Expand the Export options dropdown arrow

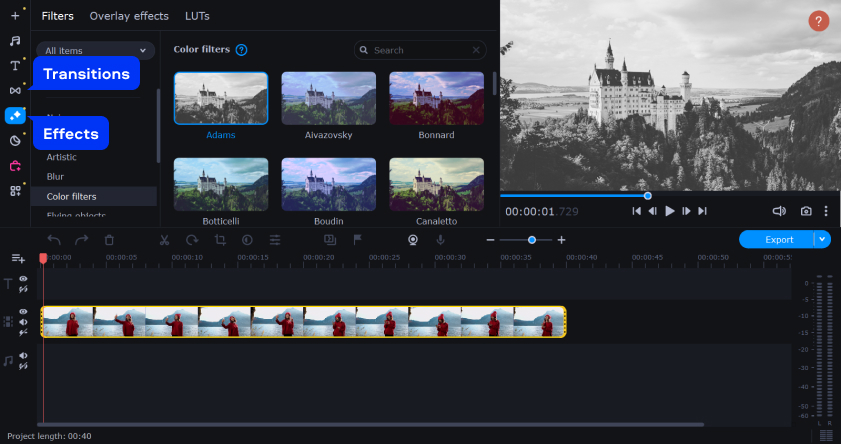(822, 239)
